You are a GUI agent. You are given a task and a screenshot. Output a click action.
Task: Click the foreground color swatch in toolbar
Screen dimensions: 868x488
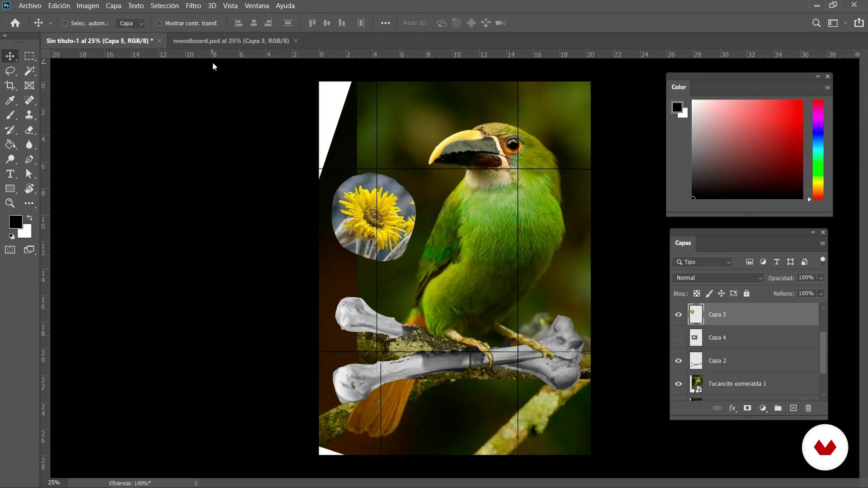click(x=15, y=221)
